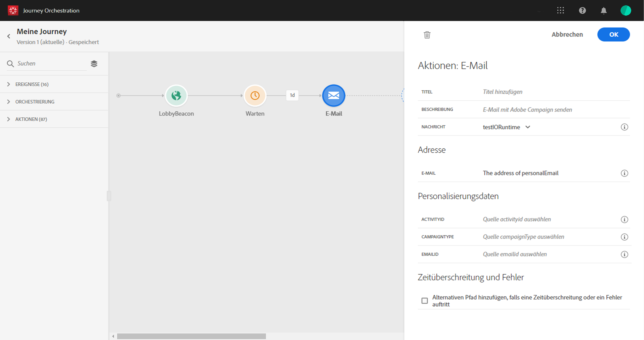Go back using the left arrow
Screen dimensions: 644x340
9,36
